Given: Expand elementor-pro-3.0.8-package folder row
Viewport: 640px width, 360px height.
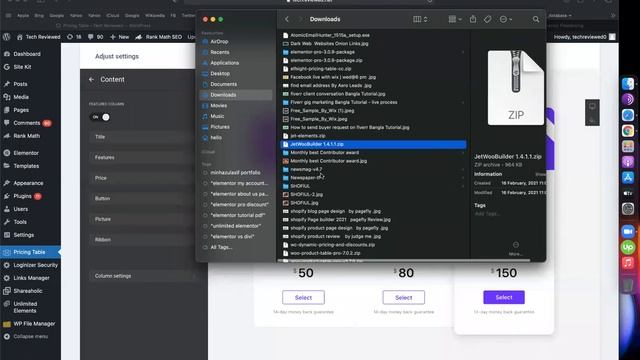Looking at the screenshot, I should pyautogui.click(x=462, y=52).
